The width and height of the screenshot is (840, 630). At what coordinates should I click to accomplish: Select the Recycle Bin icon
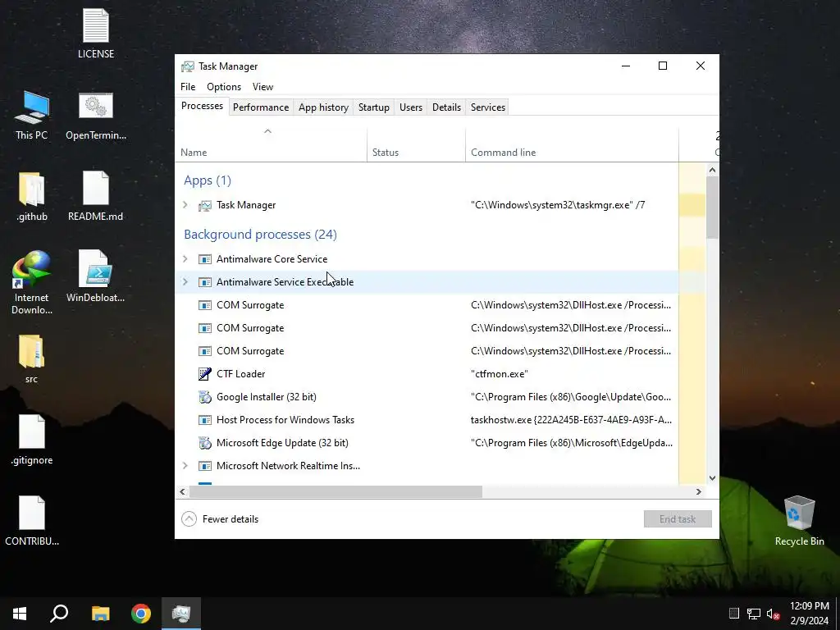point(799,521)
